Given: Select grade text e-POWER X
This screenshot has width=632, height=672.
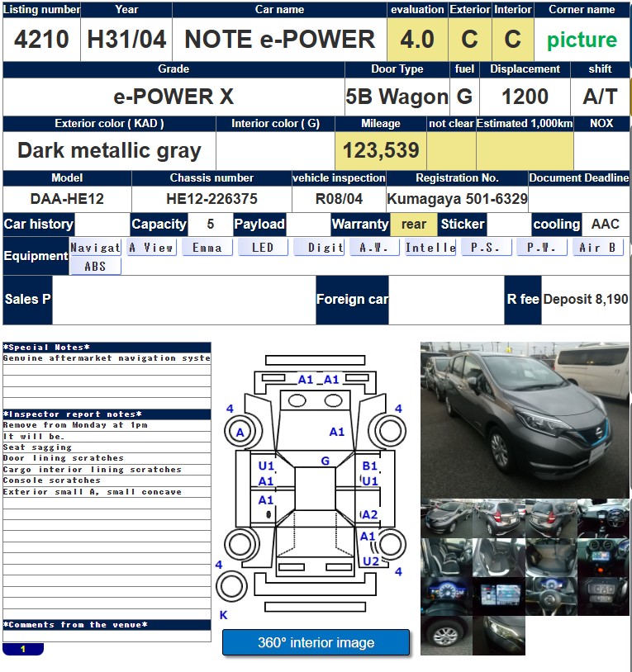Looking at the screenshot, I should click(x=173, y=97).
